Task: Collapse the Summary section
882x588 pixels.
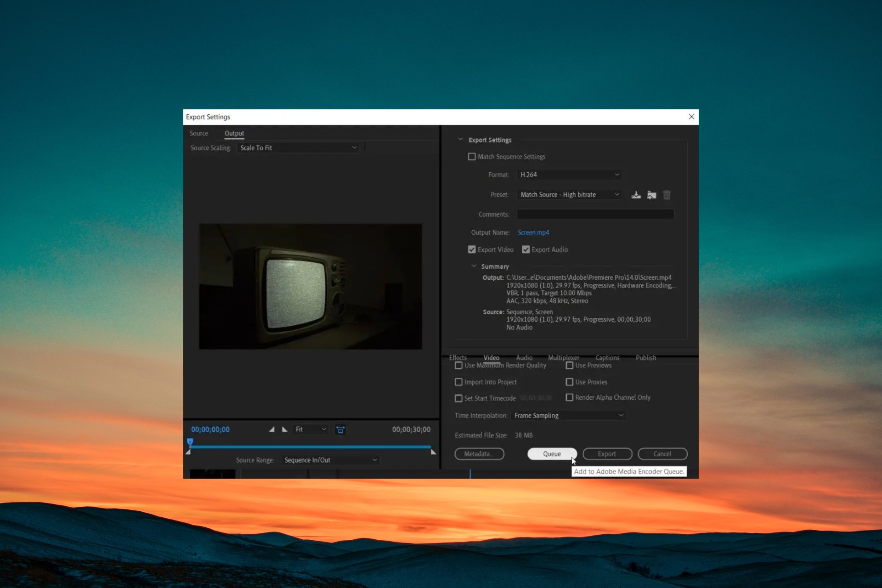Action: point(474,266)
